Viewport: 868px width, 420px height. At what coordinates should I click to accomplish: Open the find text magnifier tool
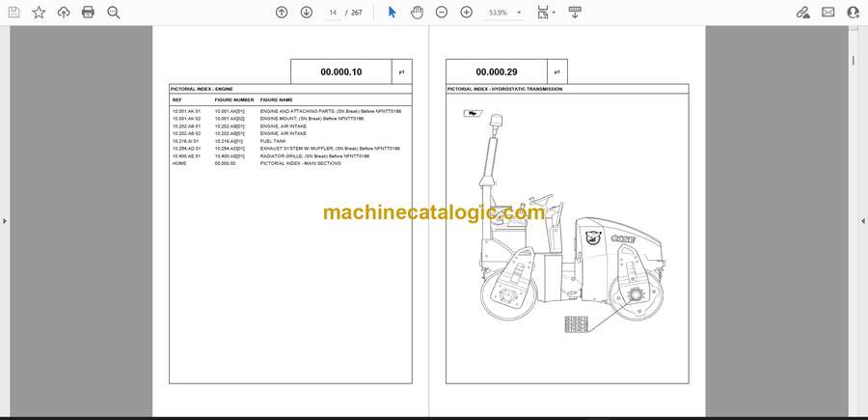tap(114, 13)
